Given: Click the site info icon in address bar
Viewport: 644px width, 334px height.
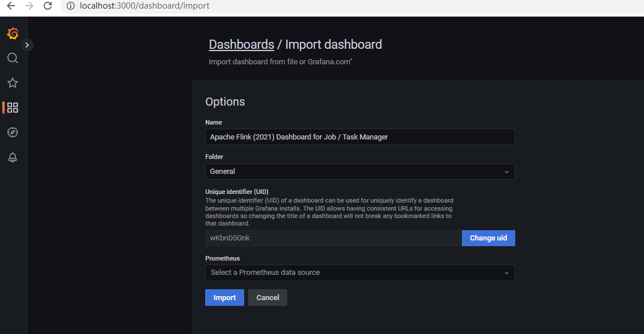Looking at the screenshot, I should (71, 6).
